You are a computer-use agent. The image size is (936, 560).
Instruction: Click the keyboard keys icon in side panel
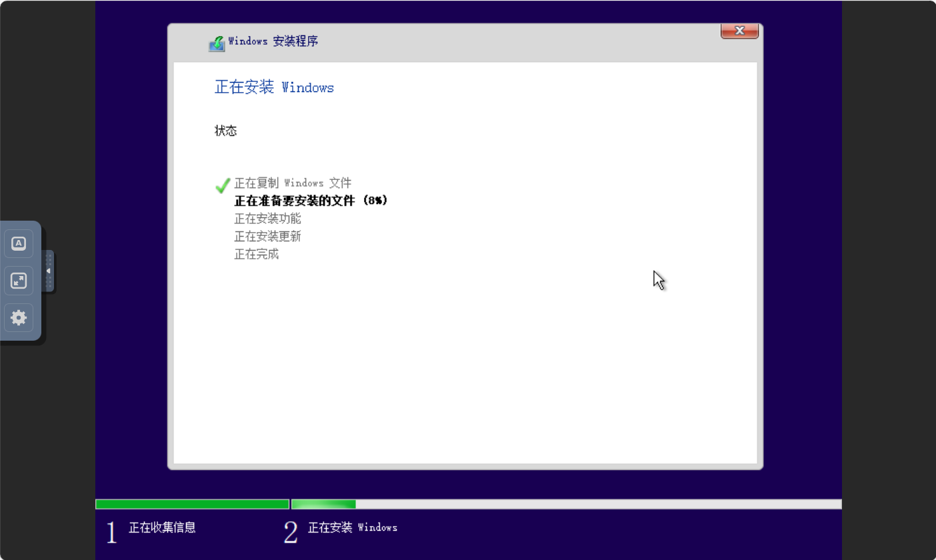tap(19, 243)
